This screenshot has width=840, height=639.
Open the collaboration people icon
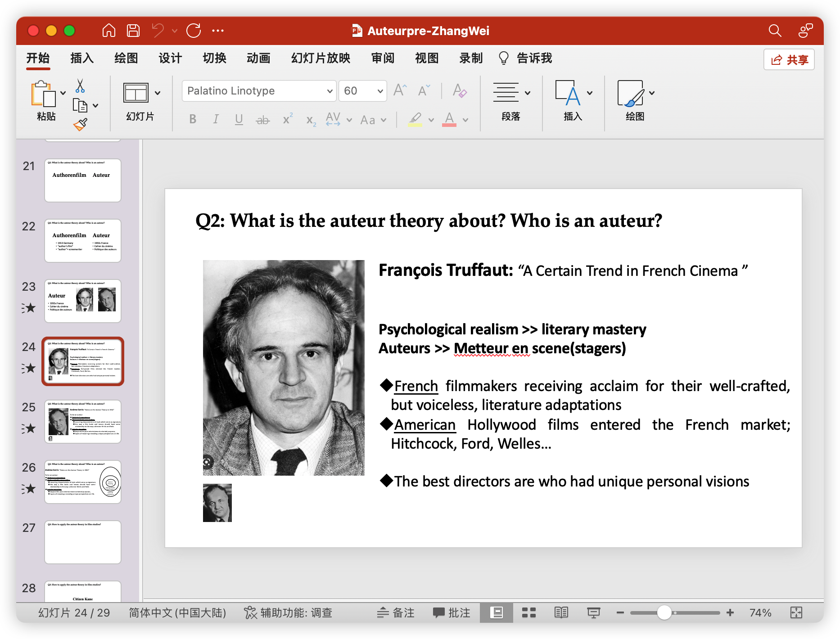(x=805, y=31)
